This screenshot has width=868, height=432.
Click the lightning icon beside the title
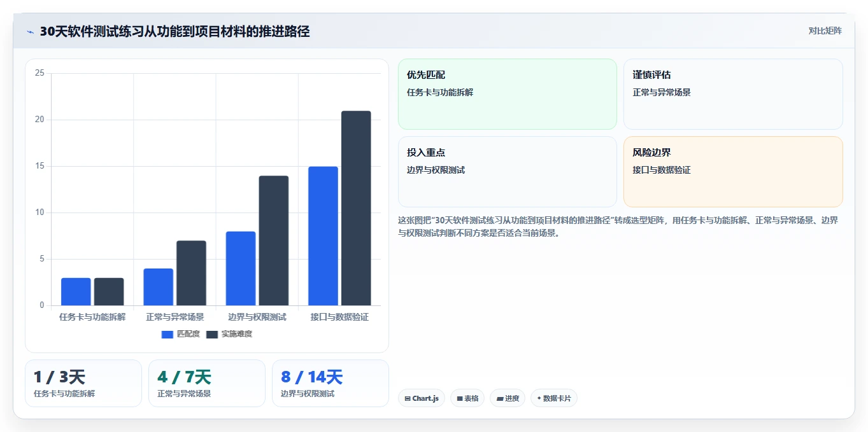[31, 32]
